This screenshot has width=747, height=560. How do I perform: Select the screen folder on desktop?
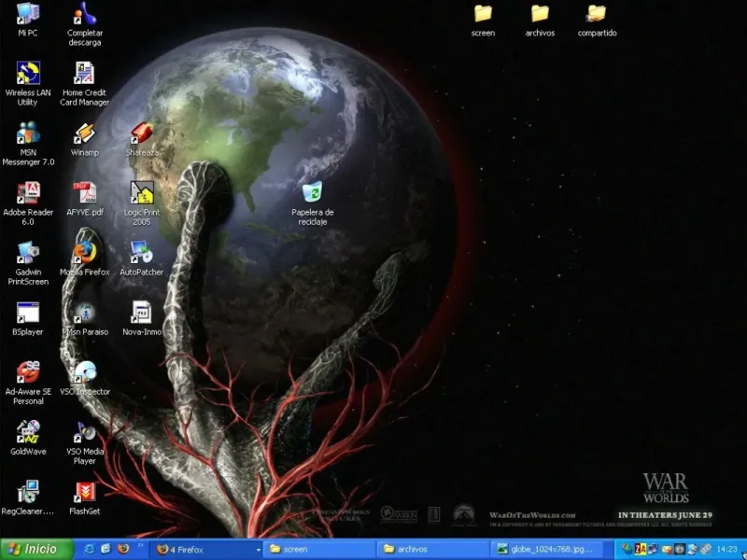coord(483,20)
